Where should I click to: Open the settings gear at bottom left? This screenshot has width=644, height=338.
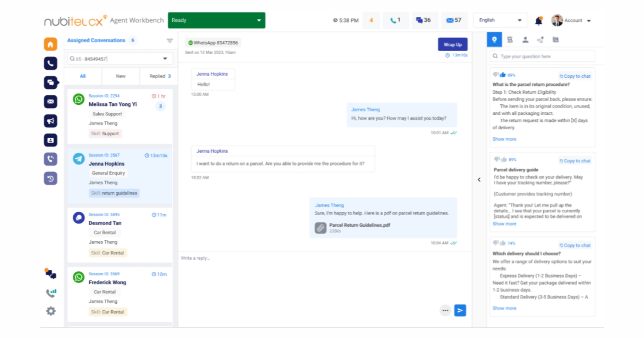[51, 311]
